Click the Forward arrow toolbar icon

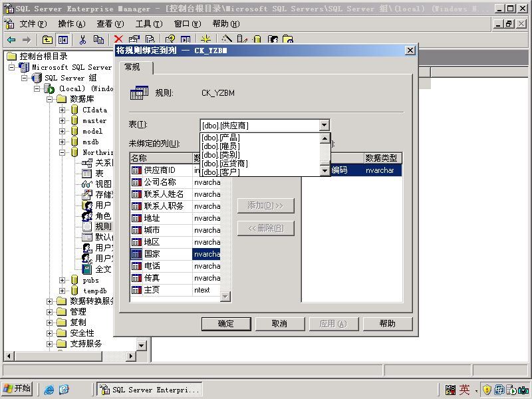[26, 40]
